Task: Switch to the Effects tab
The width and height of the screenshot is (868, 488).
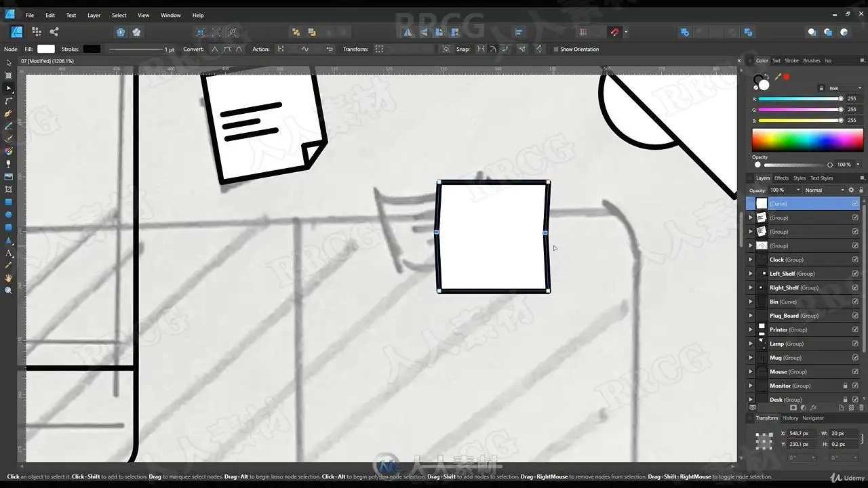Action: pos(781,178)
